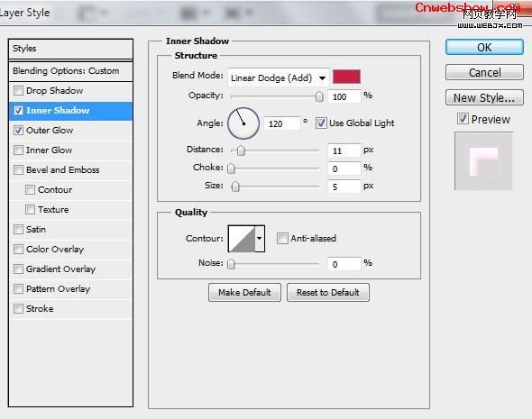Click the Opacity value field
Screen dimensions: 532x419
pos(344,96)
